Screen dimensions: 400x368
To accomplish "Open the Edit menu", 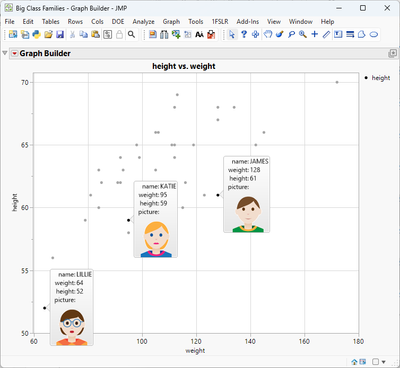I will coord(28,21).
